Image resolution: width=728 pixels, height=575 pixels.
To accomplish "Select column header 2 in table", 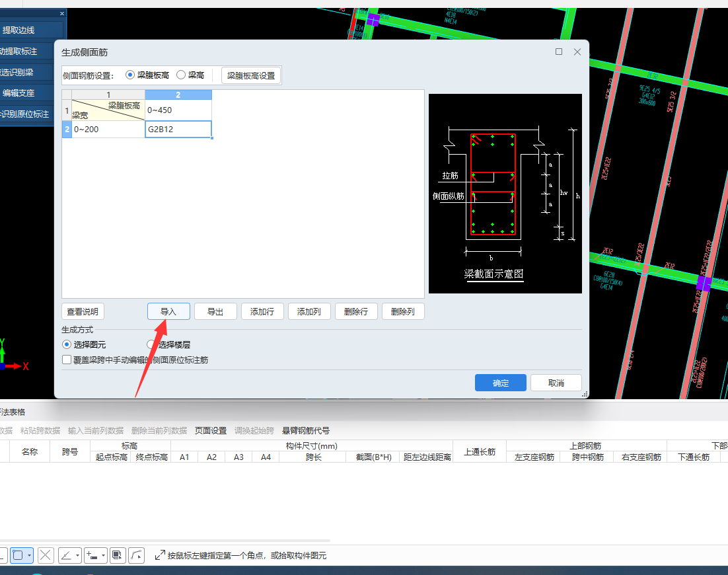I will pyautogui.click(x=178, y=95).
